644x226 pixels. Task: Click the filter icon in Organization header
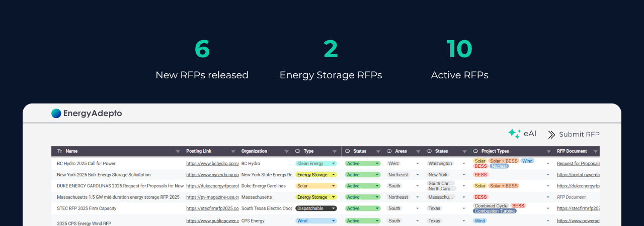click(x=287, y=151)
